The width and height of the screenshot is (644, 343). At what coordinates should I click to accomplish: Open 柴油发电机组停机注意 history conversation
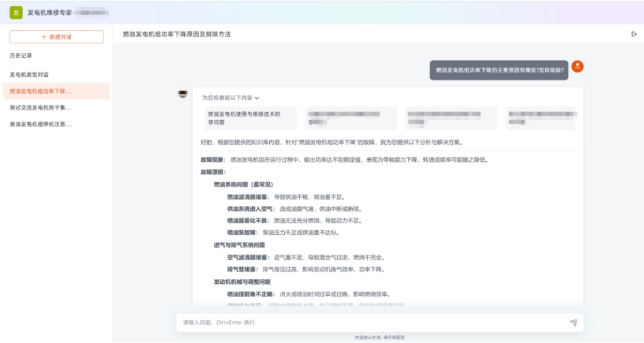pos(56,124)
